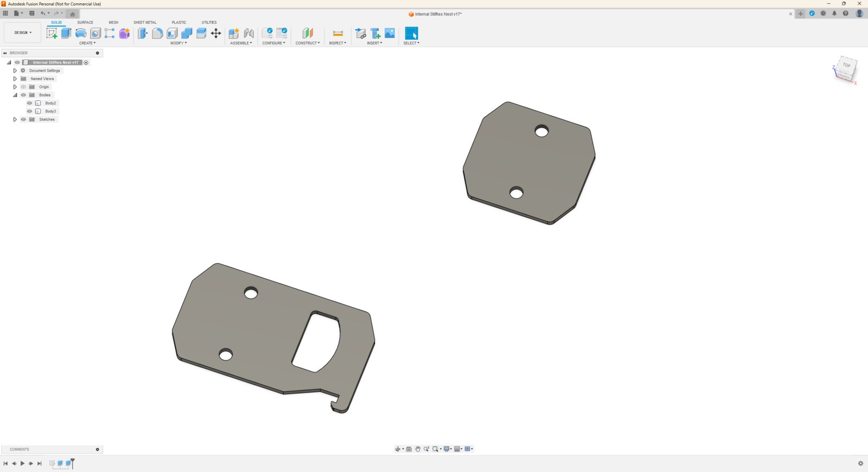868x472 pixels.
Task: Toggle visibility of the Bodies folder
Action: 23,95
